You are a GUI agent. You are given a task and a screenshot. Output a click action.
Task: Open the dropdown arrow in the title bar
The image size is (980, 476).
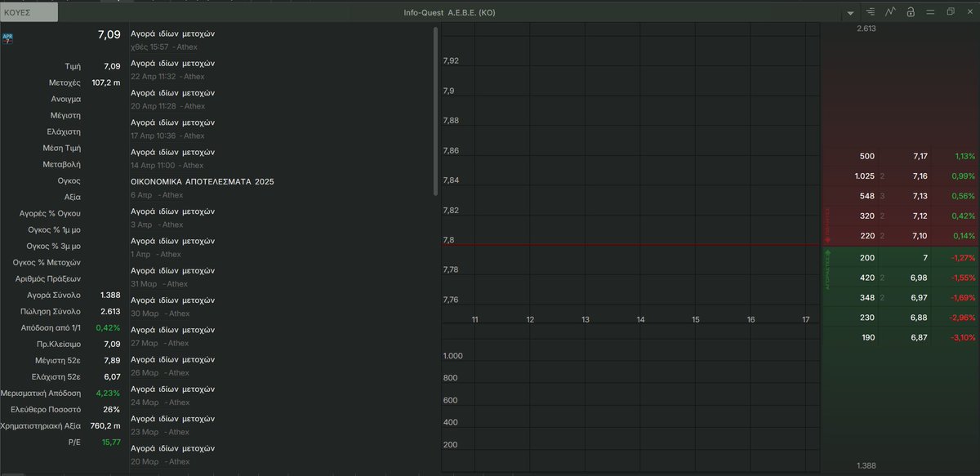850,11
